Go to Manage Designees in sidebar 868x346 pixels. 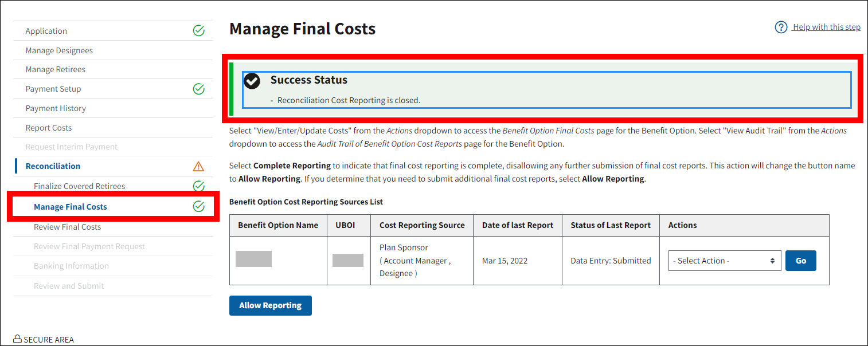(x=59, y=50)
